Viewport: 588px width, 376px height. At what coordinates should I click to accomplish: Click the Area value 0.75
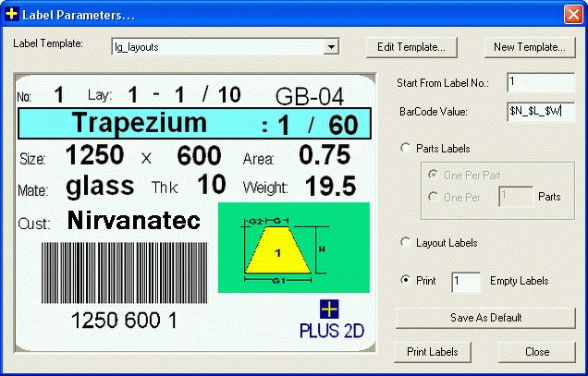pyautogui.click(x=325, y=155)
